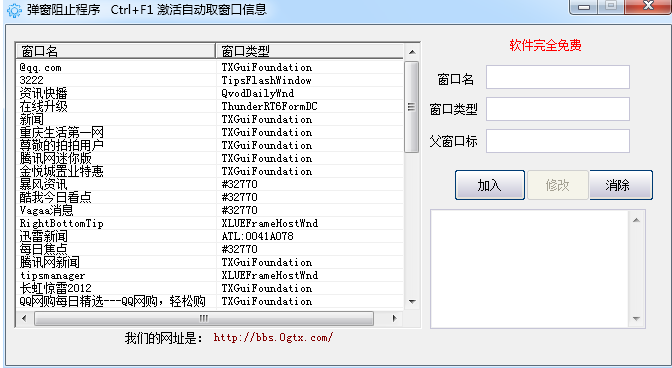Select the tipsmanager row
Screen dimensions: 672x368
click(x=210, y=275)
